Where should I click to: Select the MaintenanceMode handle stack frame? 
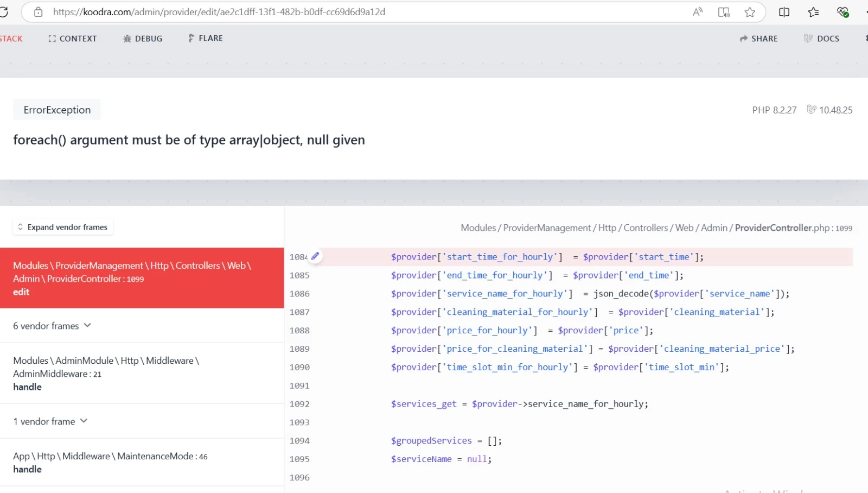click(x=142, y=462)
